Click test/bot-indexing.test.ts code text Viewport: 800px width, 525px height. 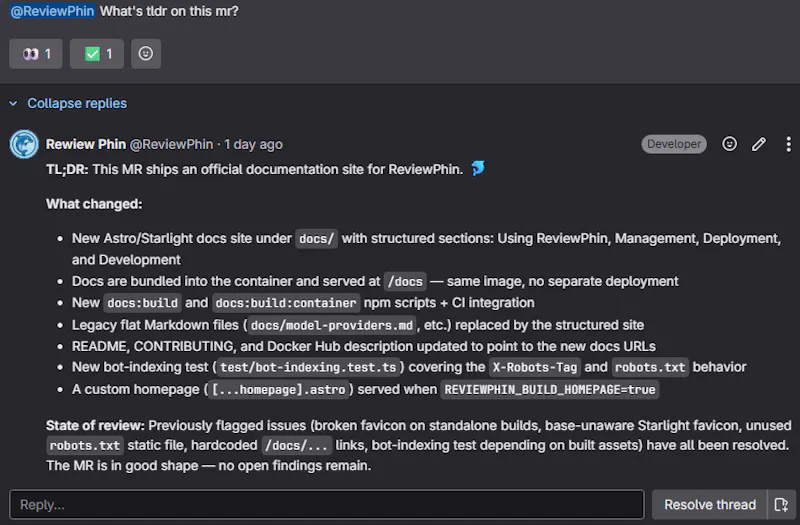point(308,367)
